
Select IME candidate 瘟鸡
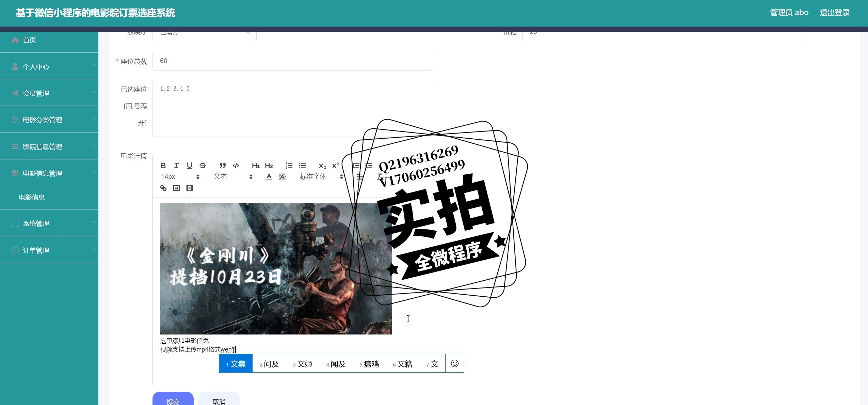[369, 364]
